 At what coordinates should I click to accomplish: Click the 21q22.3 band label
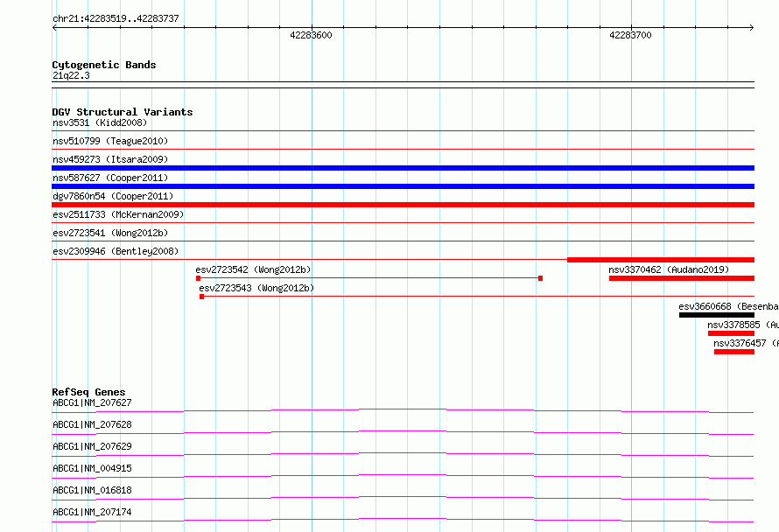(x=71, y=75)
